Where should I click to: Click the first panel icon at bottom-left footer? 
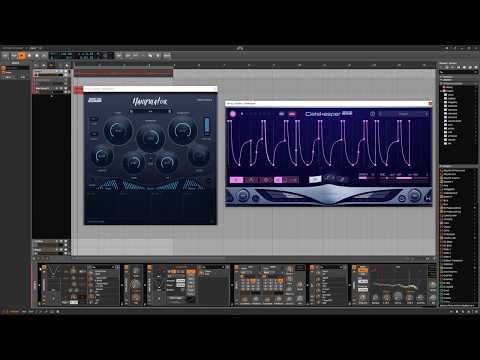(3, 312)
